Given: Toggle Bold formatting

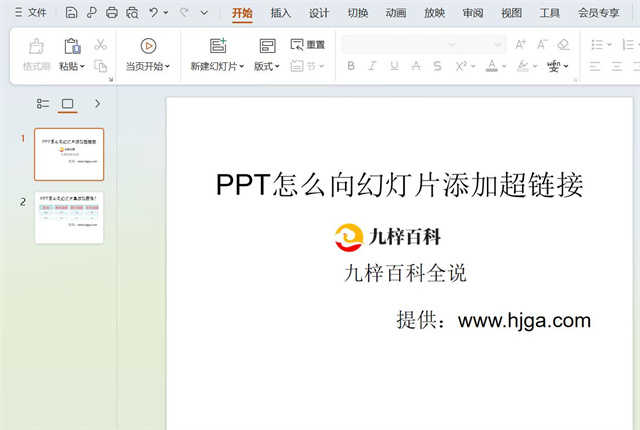Looking at the screenshot, I should (x=351, y=66).
